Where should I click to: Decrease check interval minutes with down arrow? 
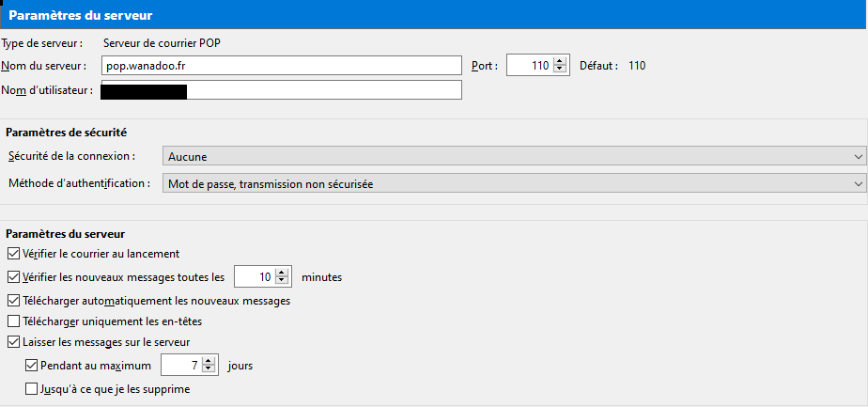[x=283, y=281]
